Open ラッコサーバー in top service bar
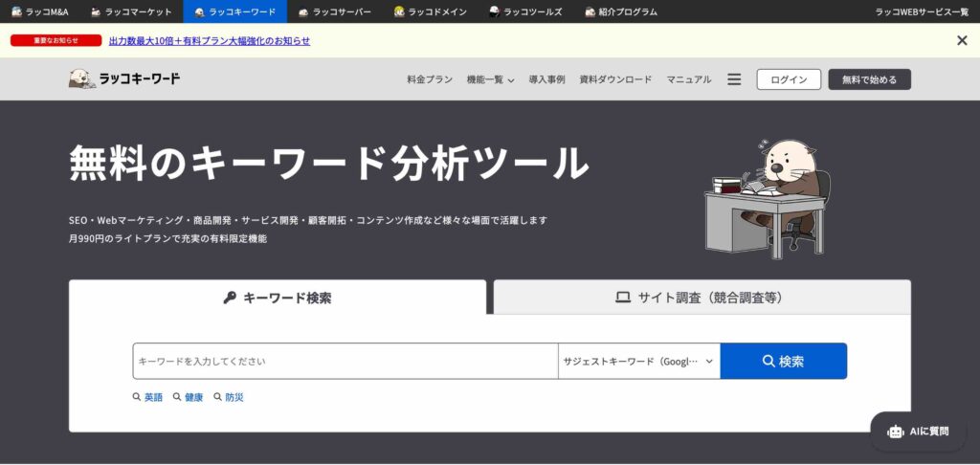Viewport: 980px width, 465px height. pyautogui.click(x=334, y=11)
